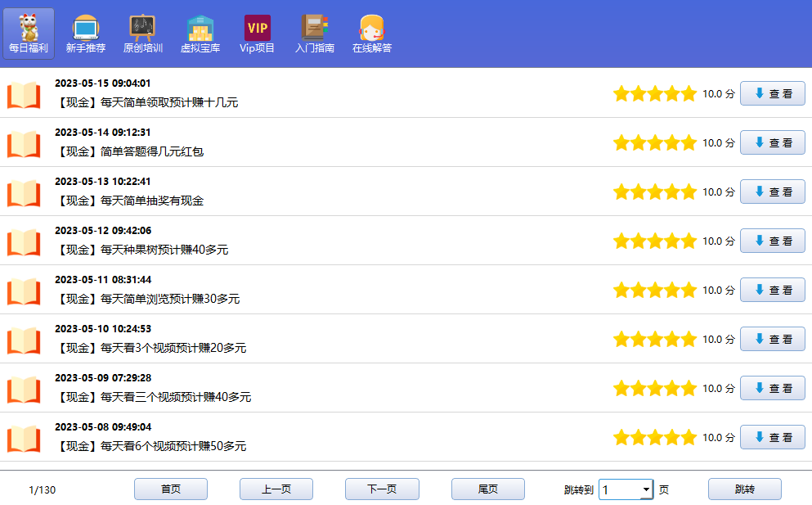Open the 入门指南 book tab
The height and width of the screenshot is (505, 812).
coord(314,34)
